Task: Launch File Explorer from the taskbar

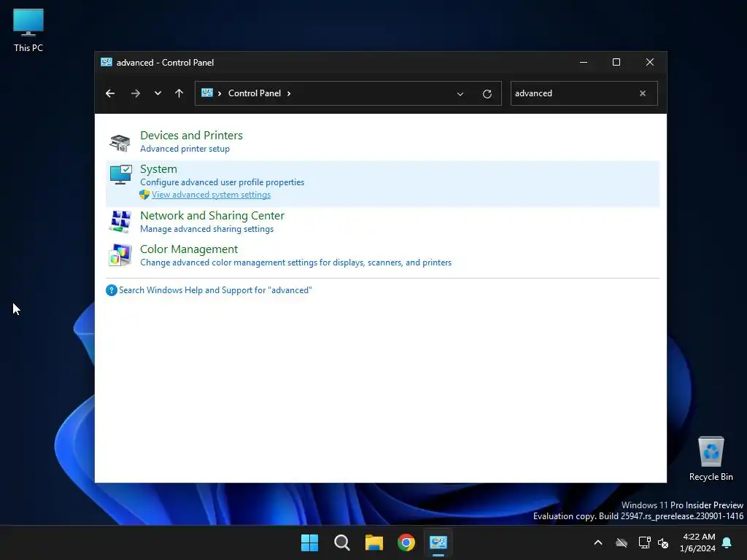Action: pos(374,542)
